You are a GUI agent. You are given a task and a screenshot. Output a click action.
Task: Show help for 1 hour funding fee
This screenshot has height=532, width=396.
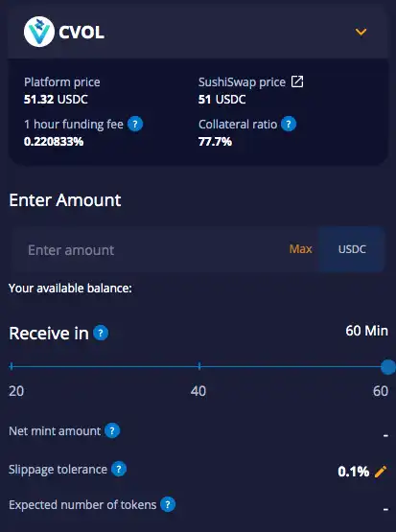click(x=135, y=124)
